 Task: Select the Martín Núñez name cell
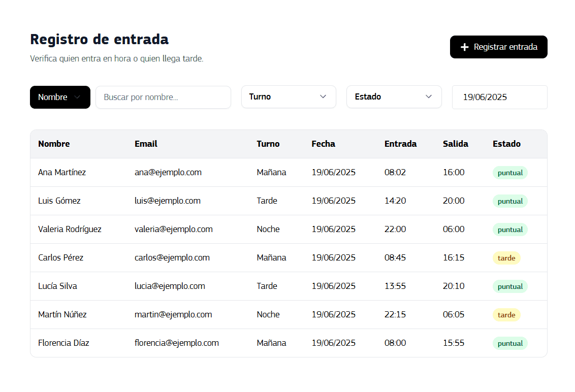62,315
